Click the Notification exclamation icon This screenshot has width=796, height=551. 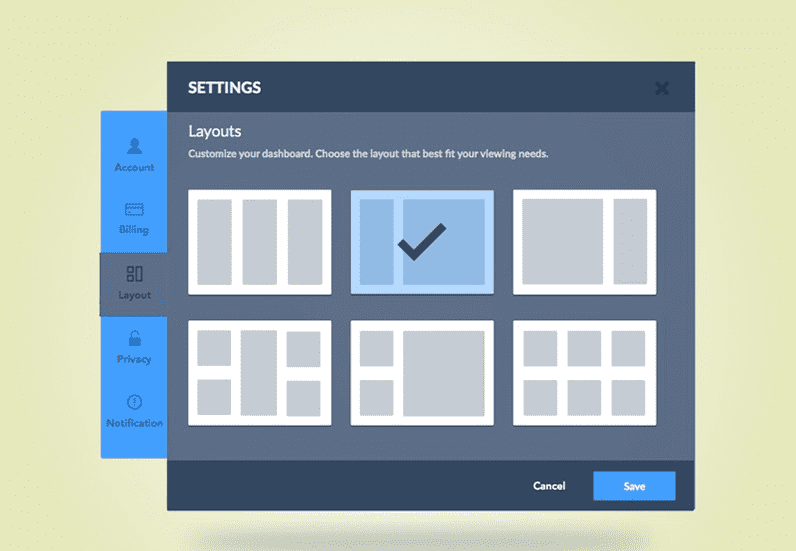tap(134, 402)
